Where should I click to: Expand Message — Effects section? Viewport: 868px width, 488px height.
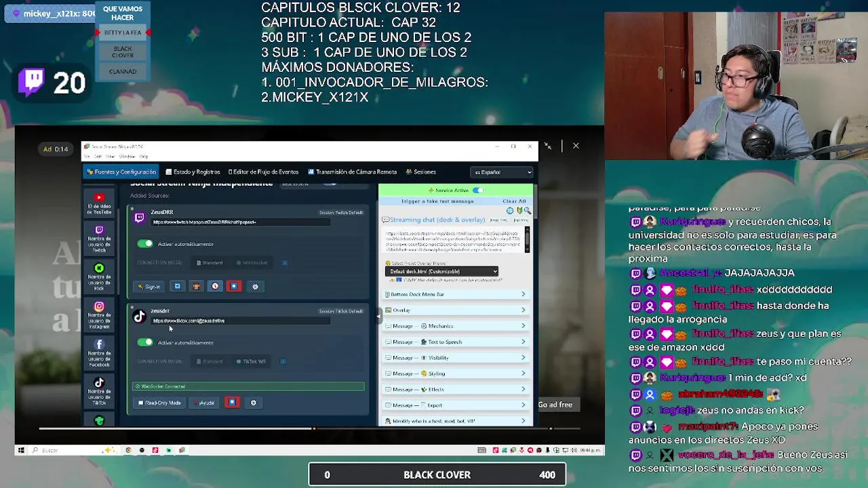click(x=456, y=389)
